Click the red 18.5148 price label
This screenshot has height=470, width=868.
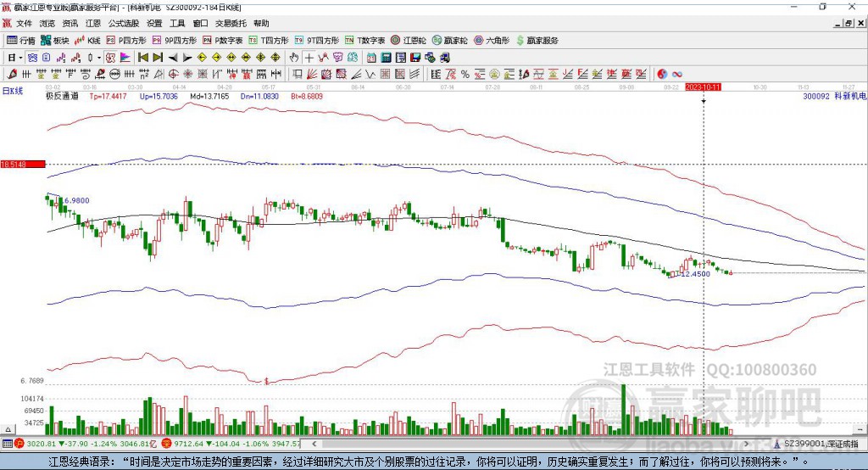(23, 164)
